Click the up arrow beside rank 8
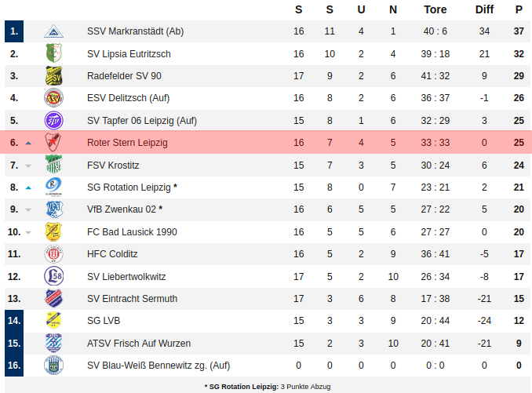The height and width of the screenshot is (393, 532). [x=28, y=188]
